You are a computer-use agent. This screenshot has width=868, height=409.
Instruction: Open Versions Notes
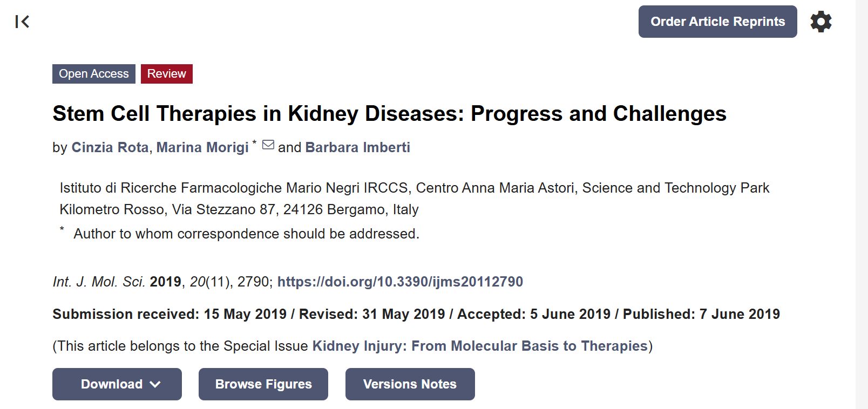pos(410,384)
